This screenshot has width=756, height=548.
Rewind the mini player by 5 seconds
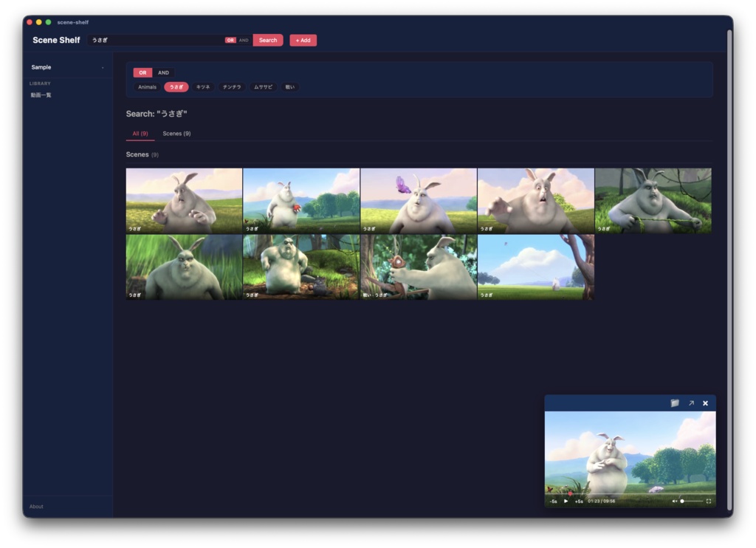click(x=554, y=501)
